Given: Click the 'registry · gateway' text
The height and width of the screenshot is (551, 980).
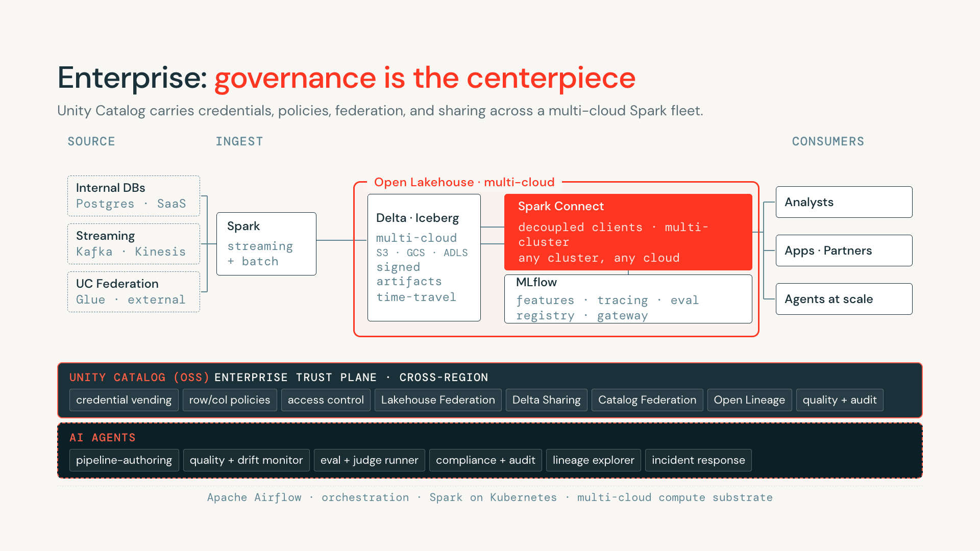Looking at the screenshot, I should [582, 316].
